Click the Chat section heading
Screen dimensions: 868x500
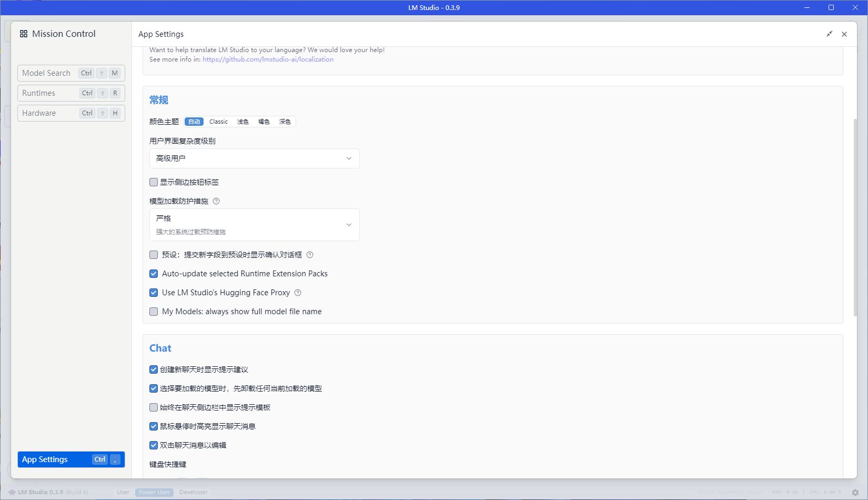pyautogui.click(x=160, y=348)
